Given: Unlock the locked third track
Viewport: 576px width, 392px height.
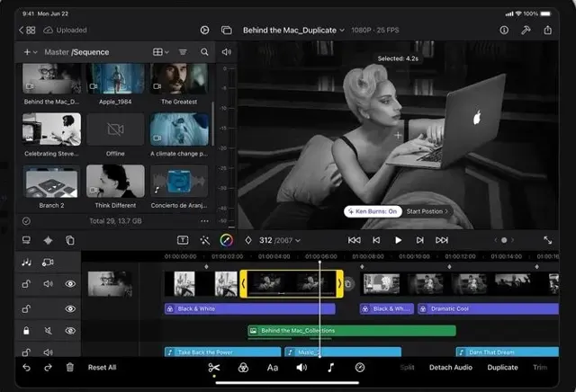Looking at the screenshot, I should click(26, 332).
